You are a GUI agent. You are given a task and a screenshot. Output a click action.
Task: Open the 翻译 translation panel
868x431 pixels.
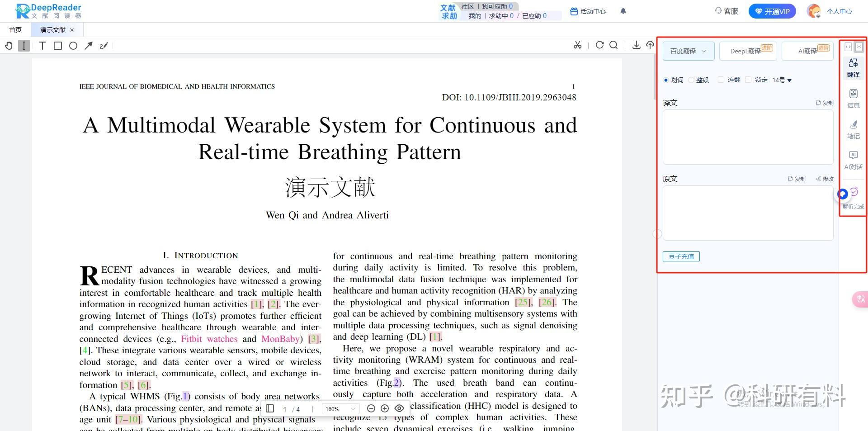click(x=854, y=68)
